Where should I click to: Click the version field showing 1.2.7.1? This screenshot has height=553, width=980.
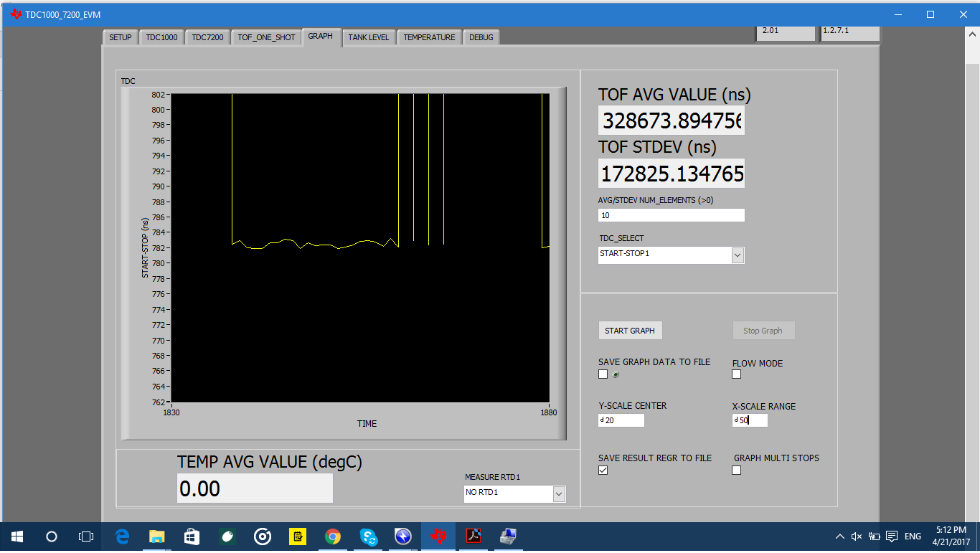(850, 32)
